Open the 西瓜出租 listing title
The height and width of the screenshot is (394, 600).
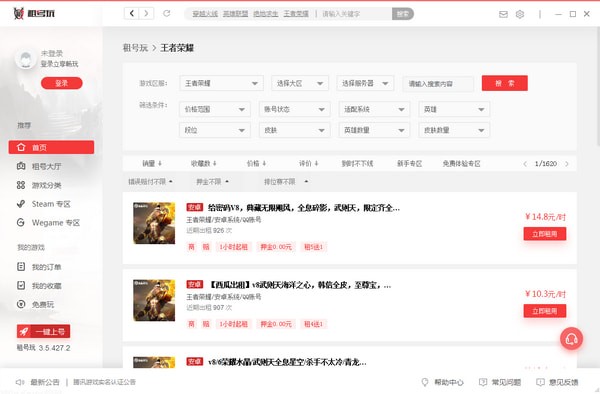coord(300,285)
